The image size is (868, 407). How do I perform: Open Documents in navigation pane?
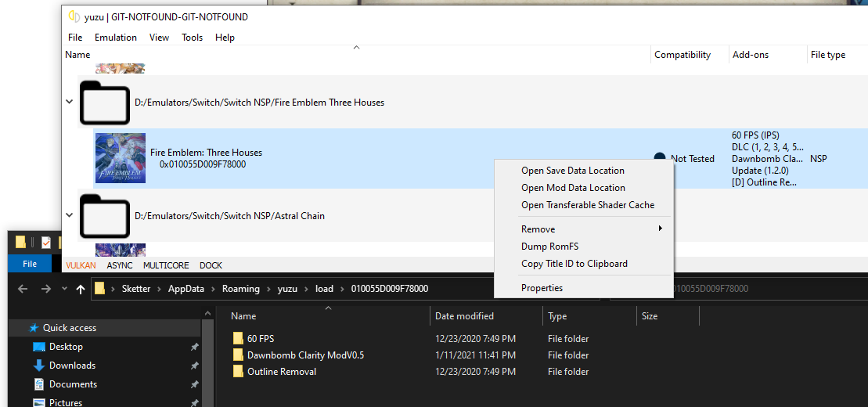(x=73, y=384)
